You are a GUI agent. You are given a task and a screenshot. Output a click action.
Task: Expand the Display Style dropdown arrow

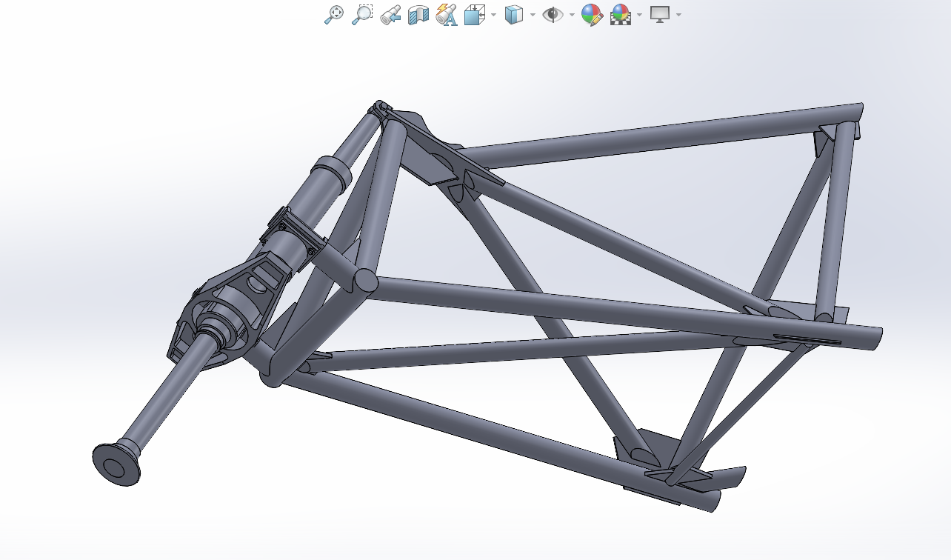coord(533,15)
